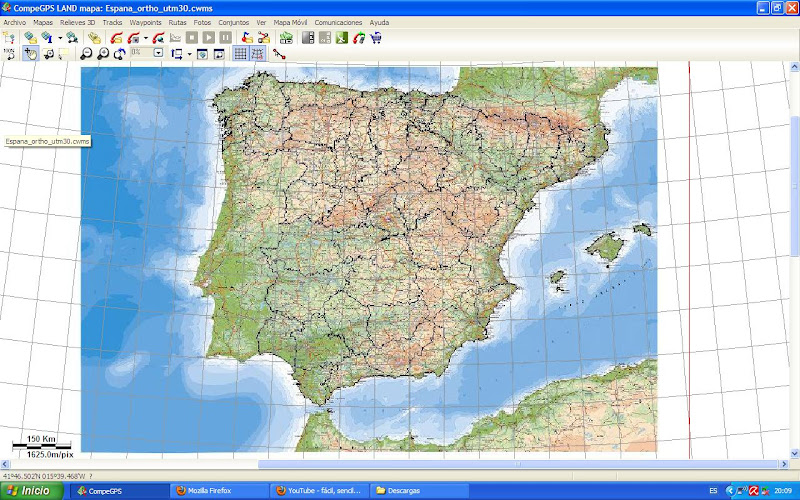Switch to Mozilla Firefox taskbar button
800x500 pixels.
(x=219, y=491)
